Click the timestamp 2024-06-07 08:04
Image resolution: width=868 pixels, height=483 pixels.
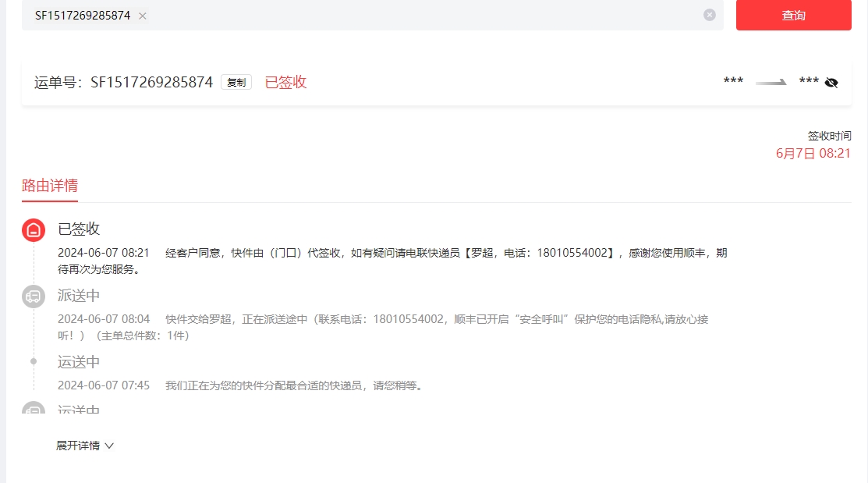pyautogui.click(x=104, y=319)
